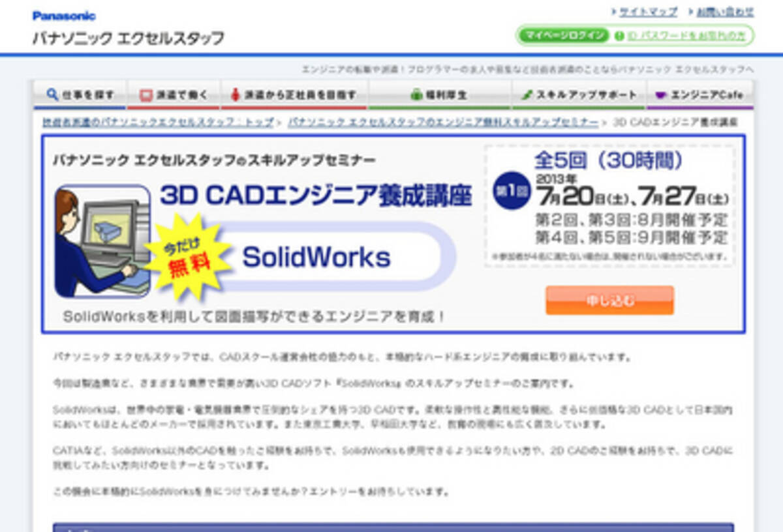Click the SolidWorksを利用して図面描写 caption

(254, 318)
